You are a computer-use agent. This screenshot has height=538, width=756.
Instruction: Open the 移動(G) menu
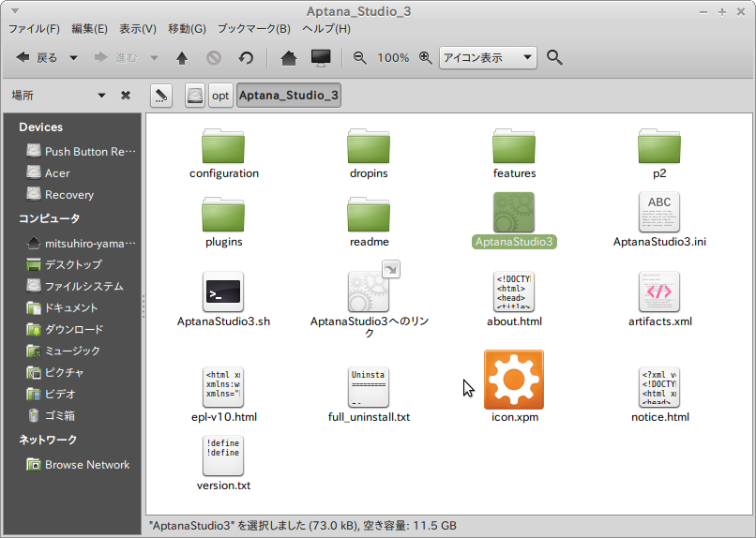tap(187, 29)
